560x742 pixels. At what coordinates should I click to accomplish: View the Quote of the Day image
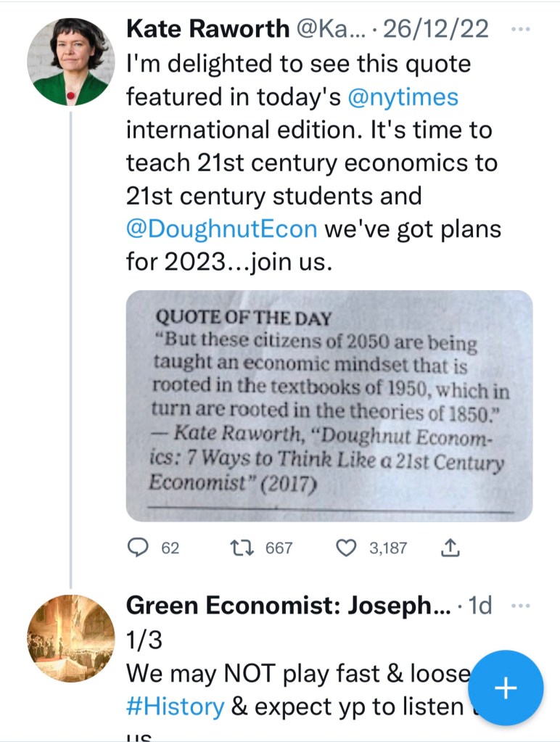coord(329,405)
